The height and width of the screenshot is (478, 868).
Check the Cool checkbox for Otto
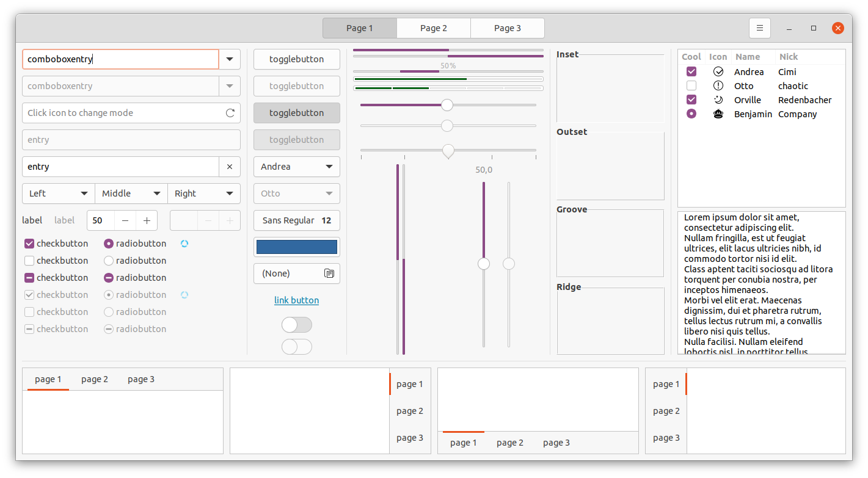(691, 86)
